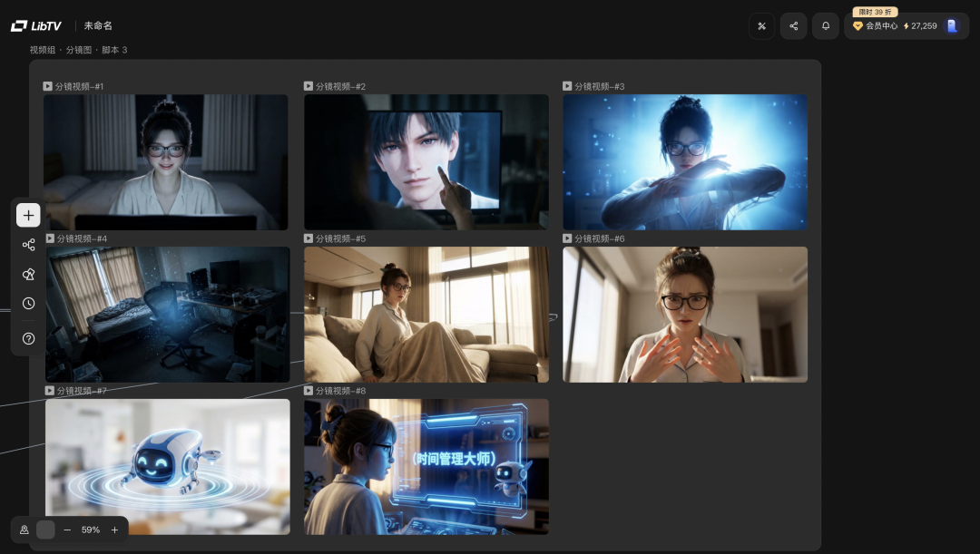Screen dimensions: 980x554
Task: Click the user avatar in top right
Action: pyautogui.click(x=952, y=26)
